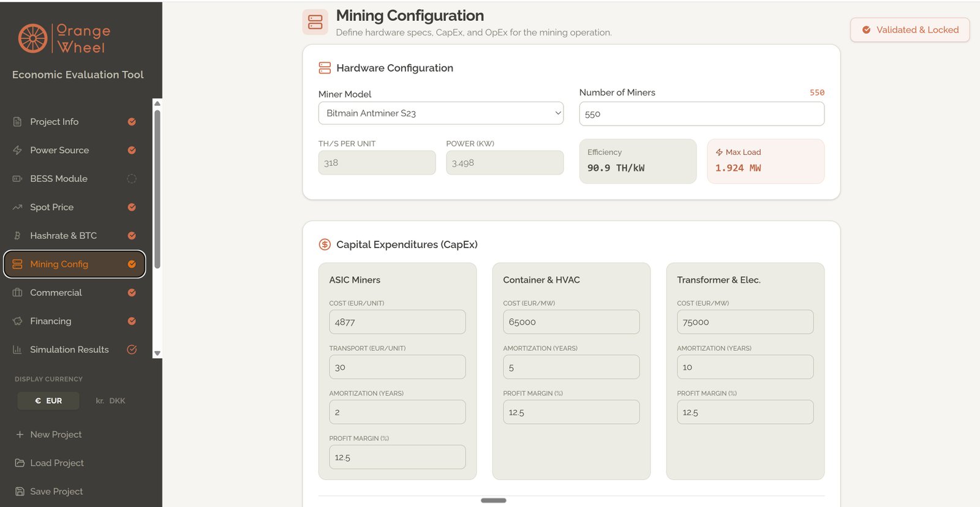Click the Power Source completed checkmark
Viewport: 980px width, 507px height.
(132, 150)
